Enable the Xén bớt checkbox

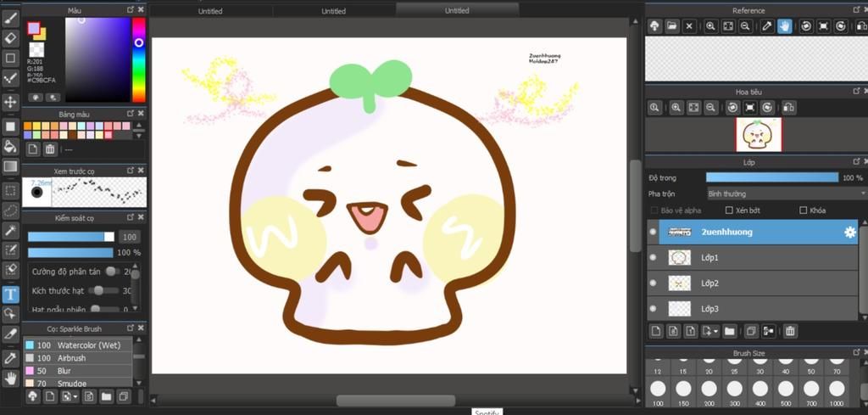pos(729,210)
